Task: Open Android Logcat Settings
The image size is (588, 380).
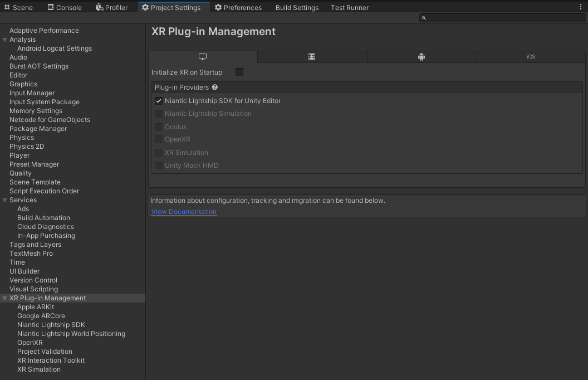Action: tap(55, 48)
